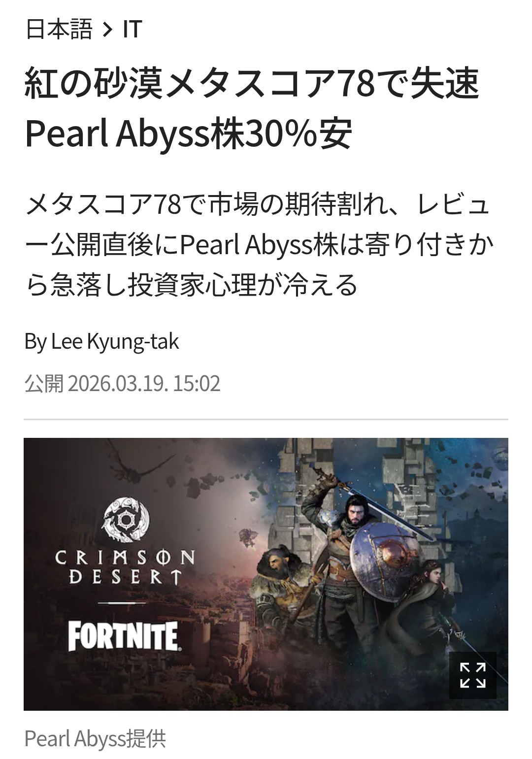Screen dimensions: 532x759
Task: Open author Lee Kyung-tak's byline
Action: pos(101,341)
